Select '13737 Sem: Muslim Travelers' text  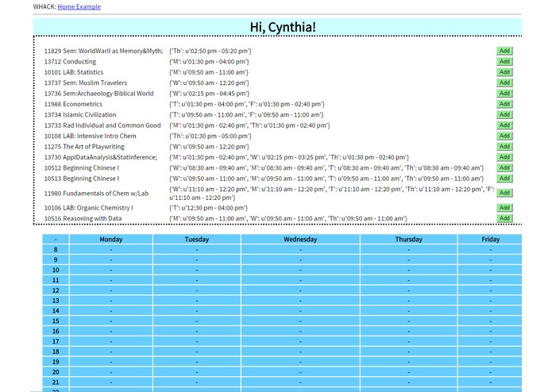coord(86,83)
